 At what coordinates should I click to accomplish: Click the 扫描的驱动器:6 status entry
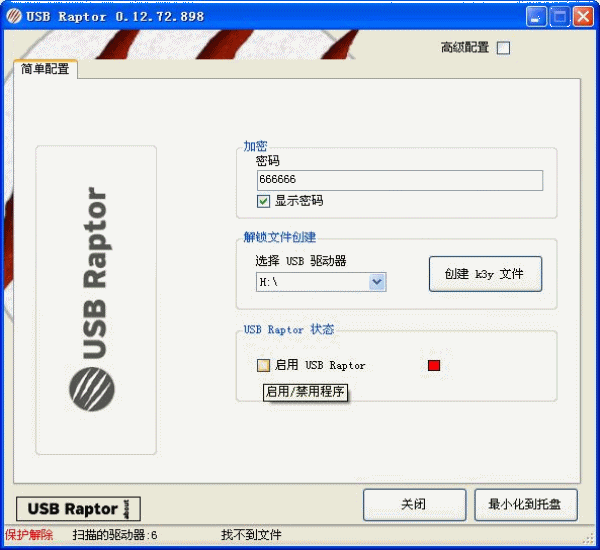[x=115, y=535]
